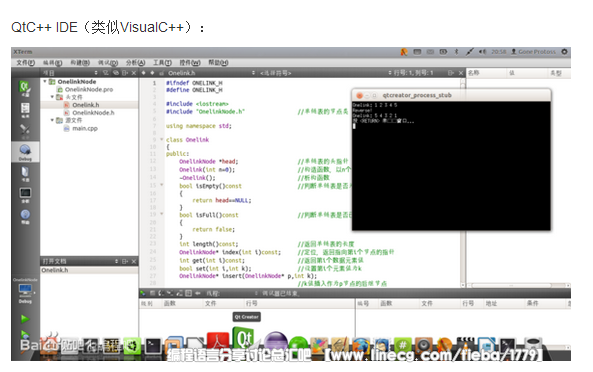593x372 pixels.
Task: Fold the isEmpty() function block
Action: coord(161,185)
